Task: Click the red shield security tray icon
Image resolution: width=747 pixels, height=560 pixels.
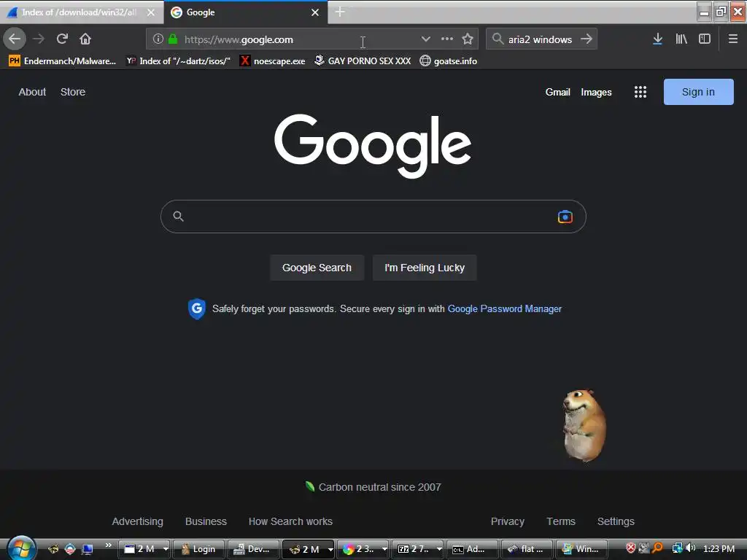Action: [x=631, y=548]
